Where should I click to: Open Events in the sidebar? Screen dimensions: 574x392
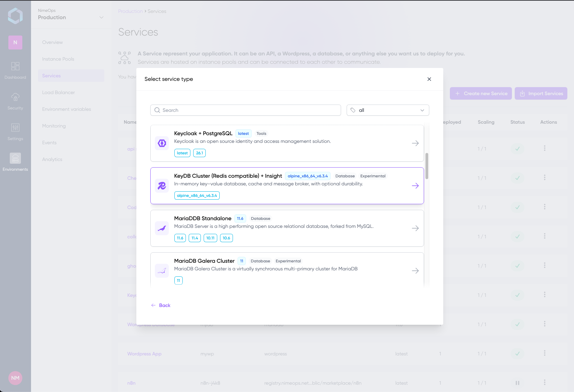point(71,143)
